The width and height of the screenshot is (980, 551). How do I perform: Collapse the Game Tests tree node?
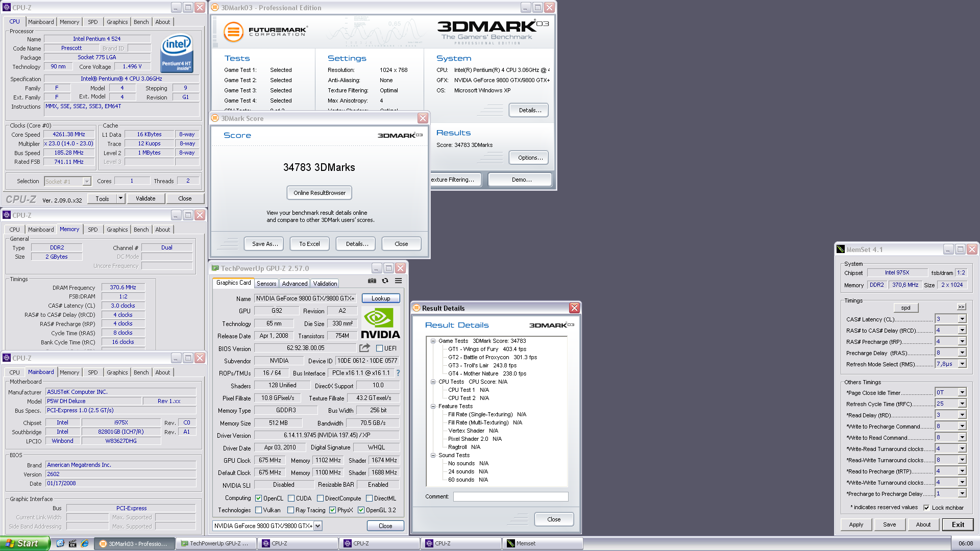tap(433, 341)
